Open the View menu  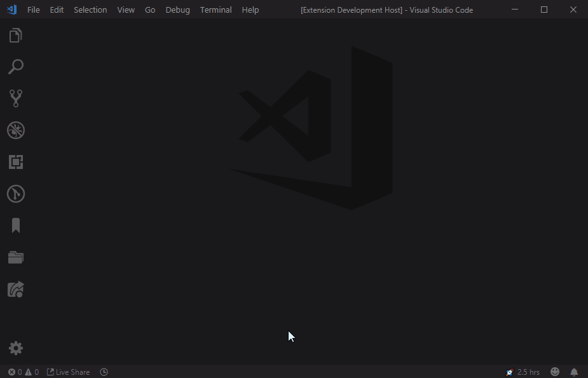125,10
